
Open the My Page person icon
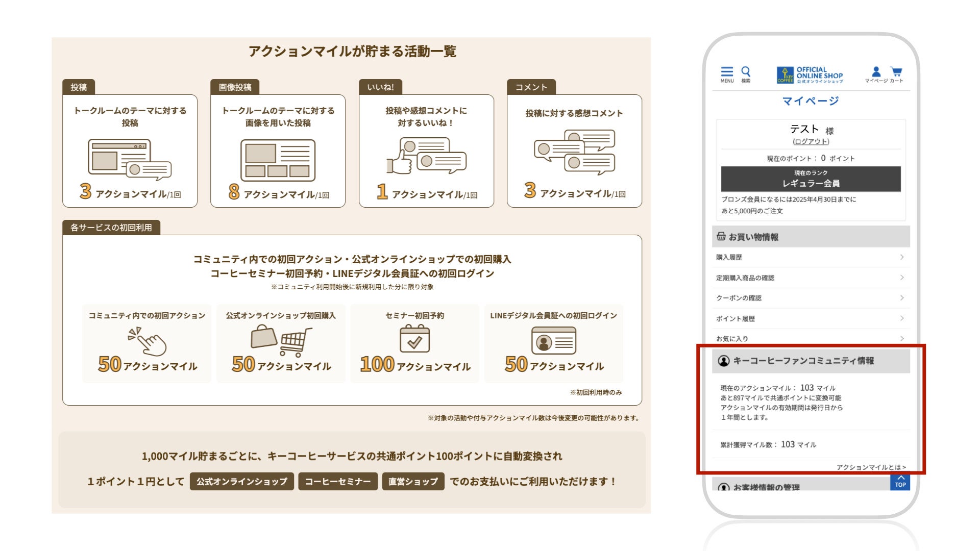coord(876,71)
